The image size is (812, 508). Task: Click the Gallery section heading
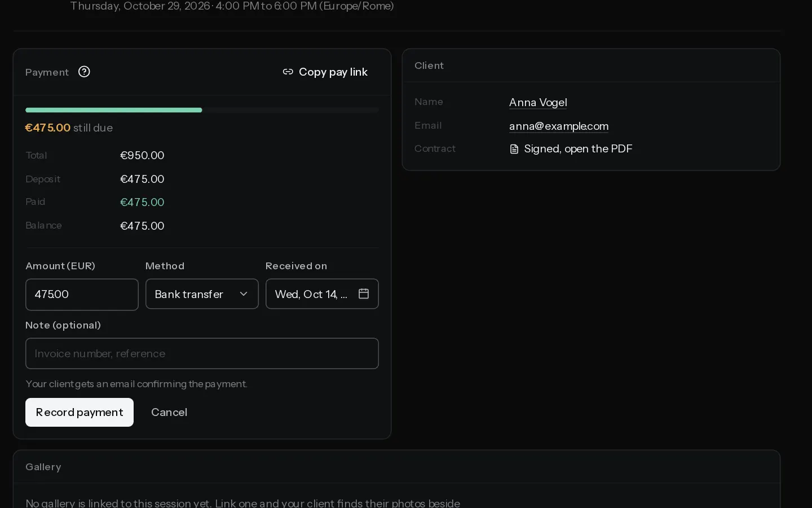(43, 467)
